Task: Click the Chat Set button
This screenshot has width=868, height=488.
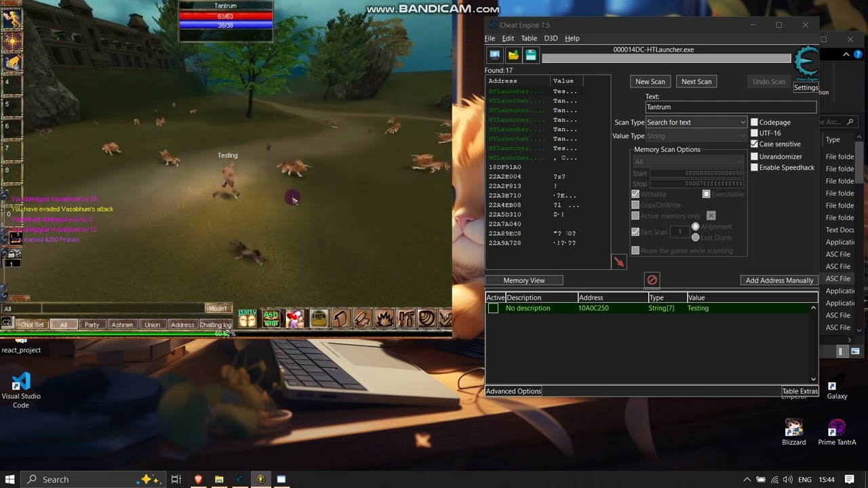Action: point(31,325)
